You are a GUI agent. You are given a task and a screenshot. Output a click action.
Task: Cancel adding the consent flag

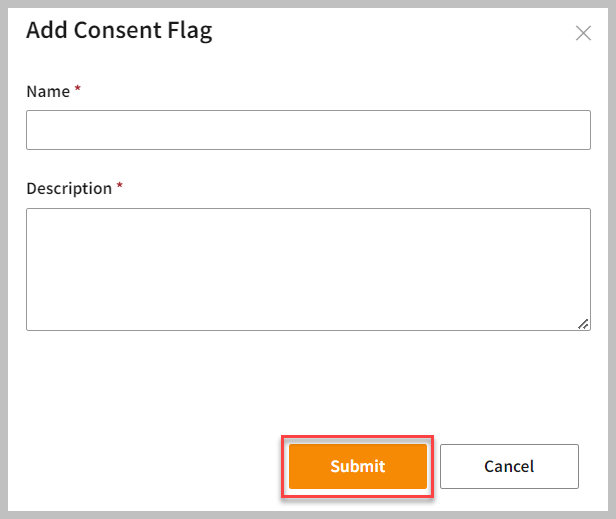[x=509, y=466]
